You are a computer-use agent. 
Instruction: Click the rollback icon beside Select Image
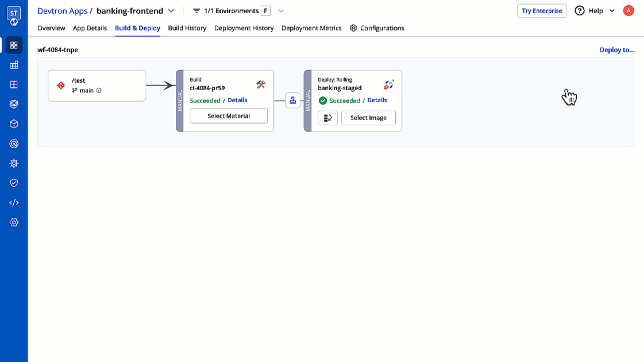[328, 118]
